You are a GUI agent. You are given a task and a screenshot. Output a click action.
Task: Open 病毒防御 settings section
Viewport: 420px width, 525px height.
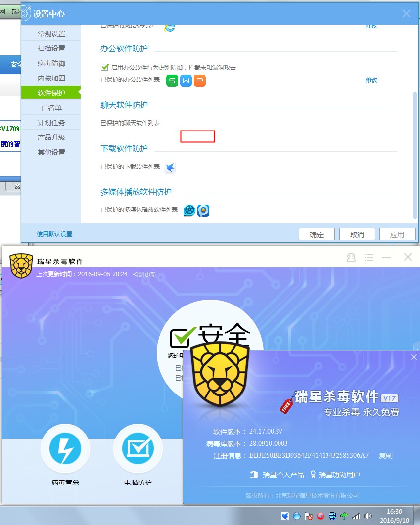51,63
